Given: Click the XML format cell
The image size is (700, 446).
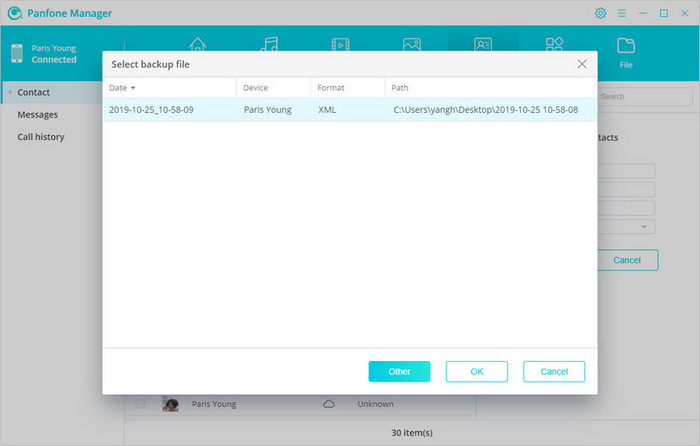Looking at the screenshot, I should pyautogui.click(x=327, y=110).
